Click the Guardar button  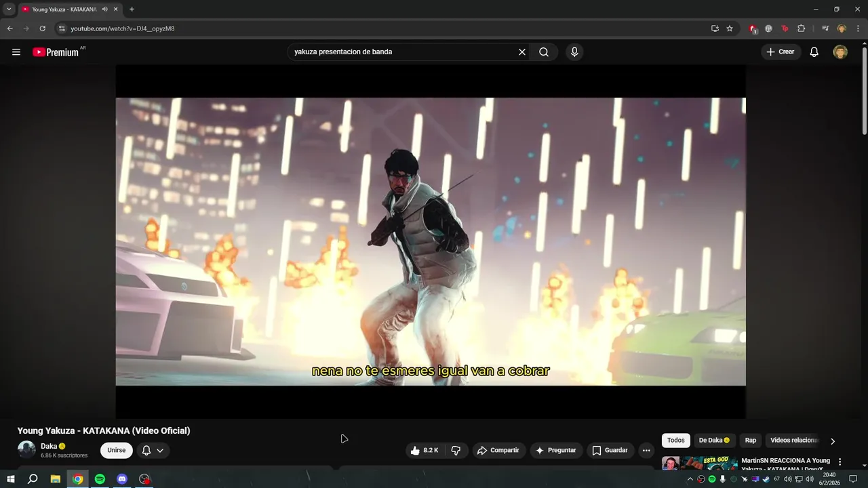(610, 450)
